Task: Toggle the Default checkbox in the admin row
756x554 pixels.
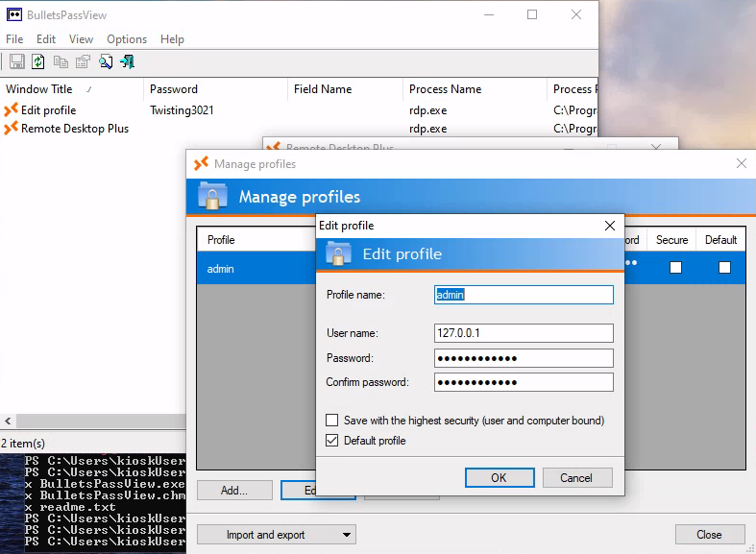Action: pos(724,267)
